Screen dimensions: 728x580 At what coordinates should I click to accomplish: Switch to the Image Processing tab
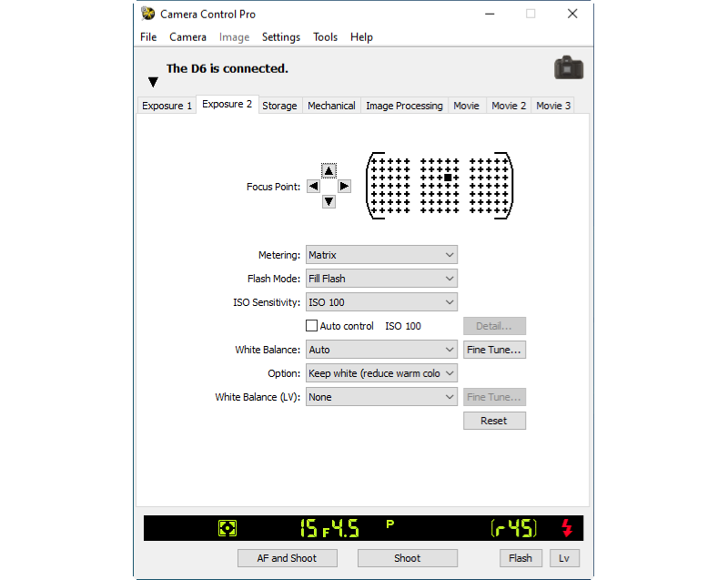[404, 106]
